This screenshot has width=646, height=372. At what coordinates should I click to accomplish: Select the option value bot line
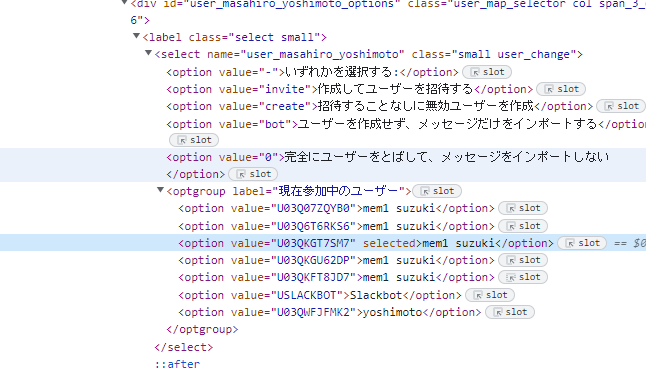(x=406, y=124)
